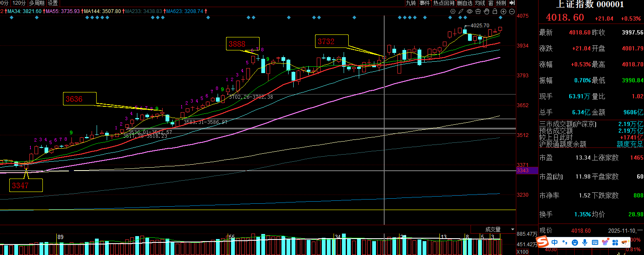Open Sogou skin shirt icon
The image size is (644, 255).
tap(605, 242)
